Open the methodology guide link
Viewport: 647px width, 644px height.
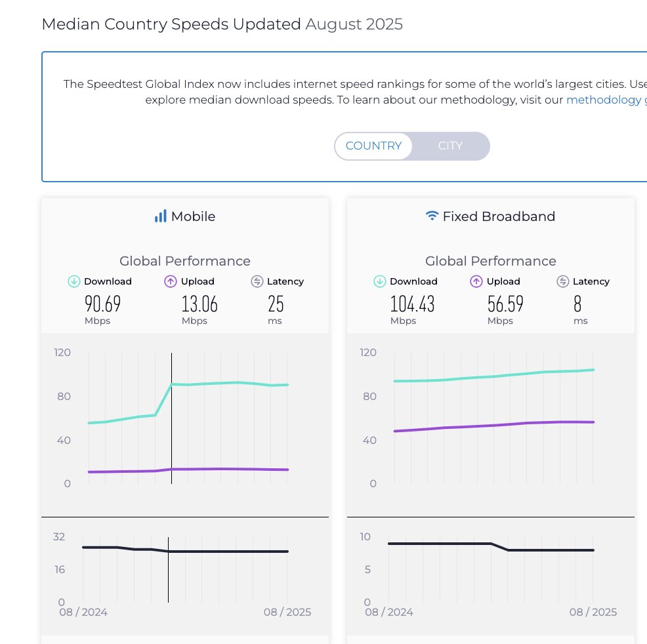604,100
